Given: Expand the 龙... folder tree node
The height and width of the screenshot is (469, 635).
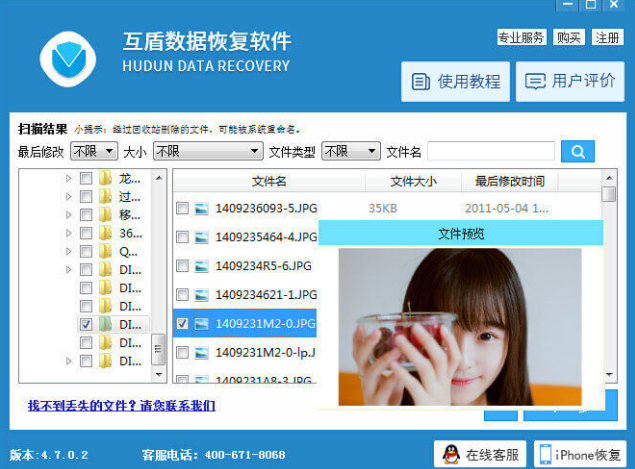Looking at the screenshot, I should pyautogui.click(x=69, y=179).
